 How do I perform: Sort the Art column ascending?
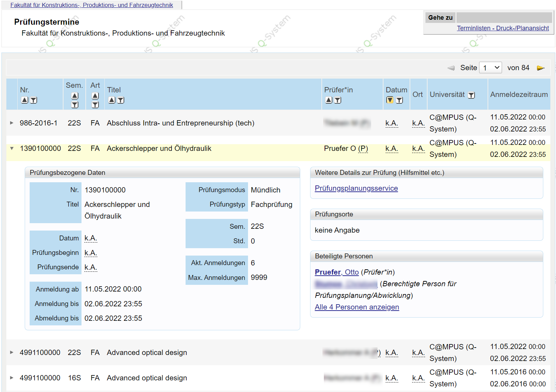click(95, 96)
